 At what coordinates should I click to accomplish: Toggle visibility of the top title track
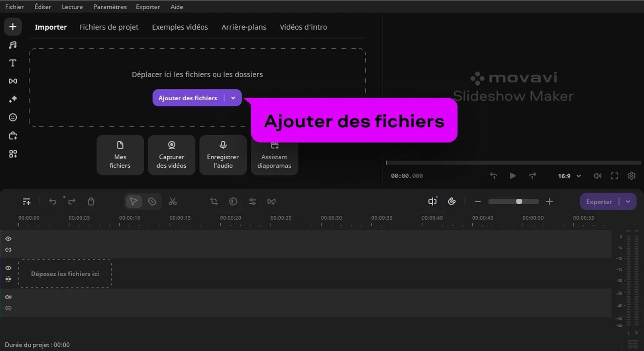coord(8,239)
